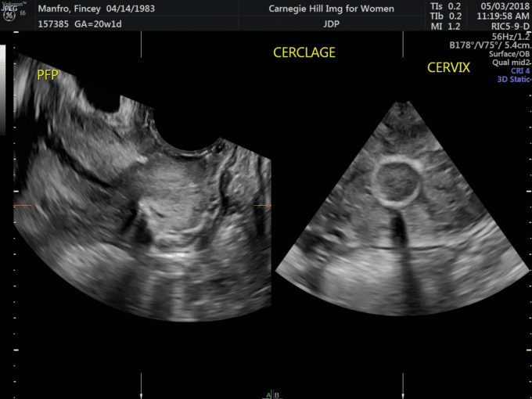Click the bottom-right downward arrow marker
This screenshot has width=532, height=399.
pyautogui.click(x=402, y=382)
